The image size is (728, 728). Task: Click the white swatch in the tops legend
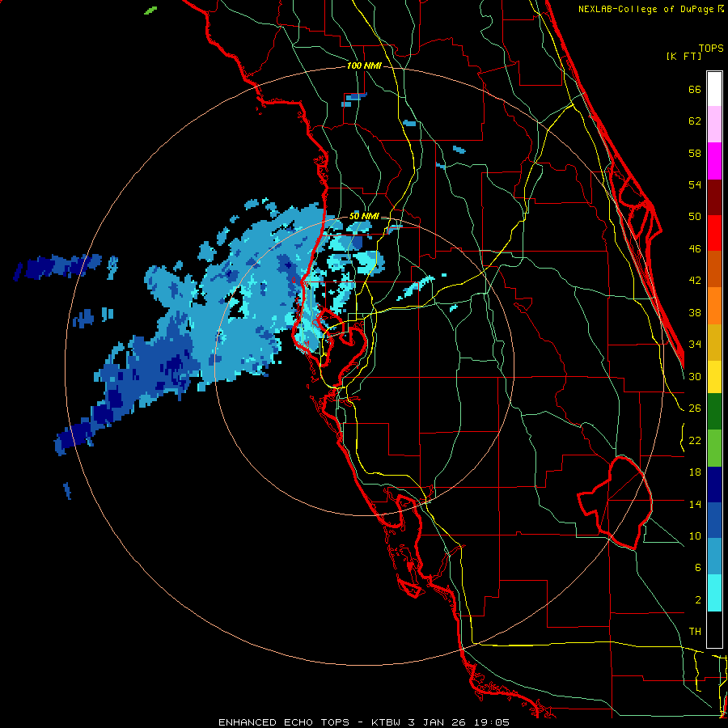click(x=714, y=89)
